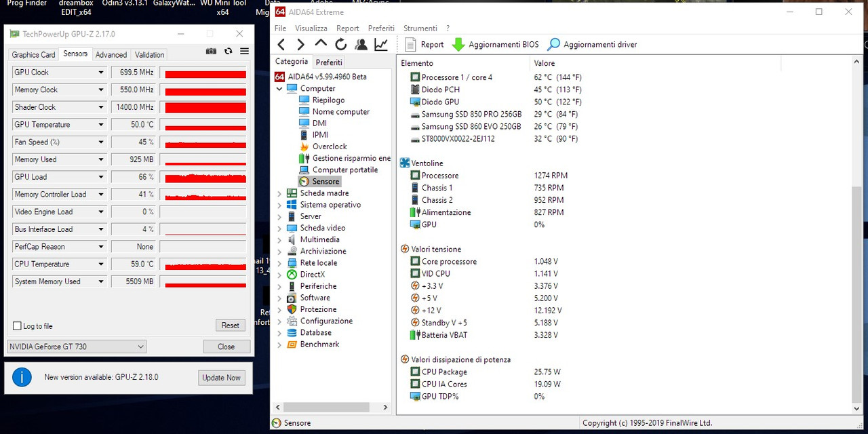Switch to GPU-Z Graphics Card tab
Image resolution: width=868 pixels, height=434 pixels.
(x=33, y=55)
